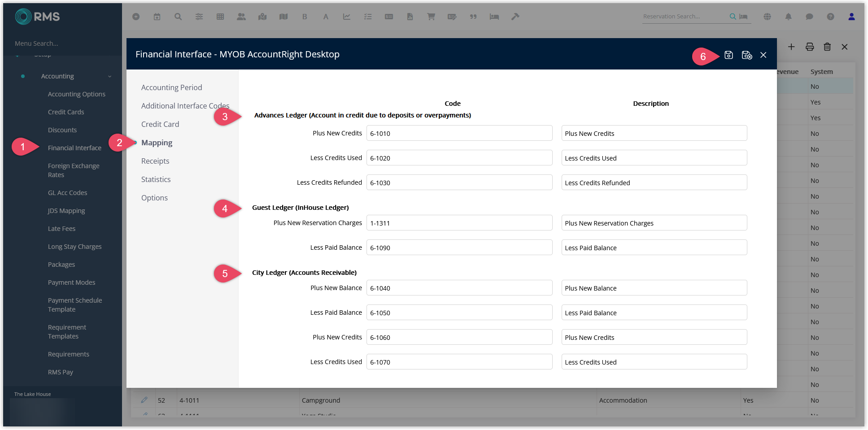Click Less Credits Refunded code field 6-1030

coord(459,182)
